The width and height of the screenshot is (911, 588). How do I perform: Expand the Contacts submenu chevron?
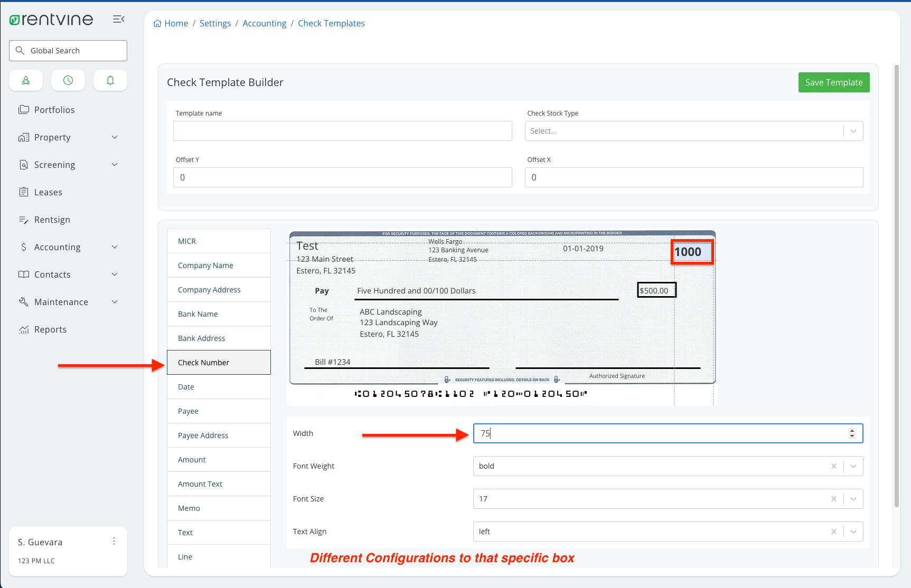(x=115, y=274)
